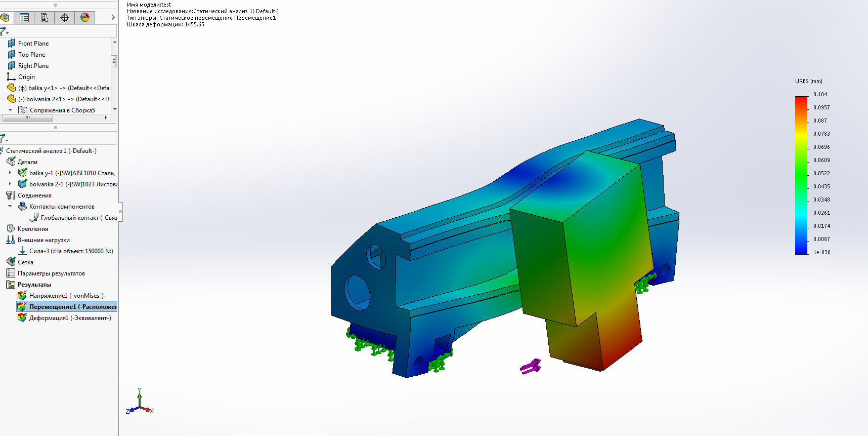The image size is (868, 436).
Task: Open the feature tree filter funnel
Action: (x=4, y=32)
